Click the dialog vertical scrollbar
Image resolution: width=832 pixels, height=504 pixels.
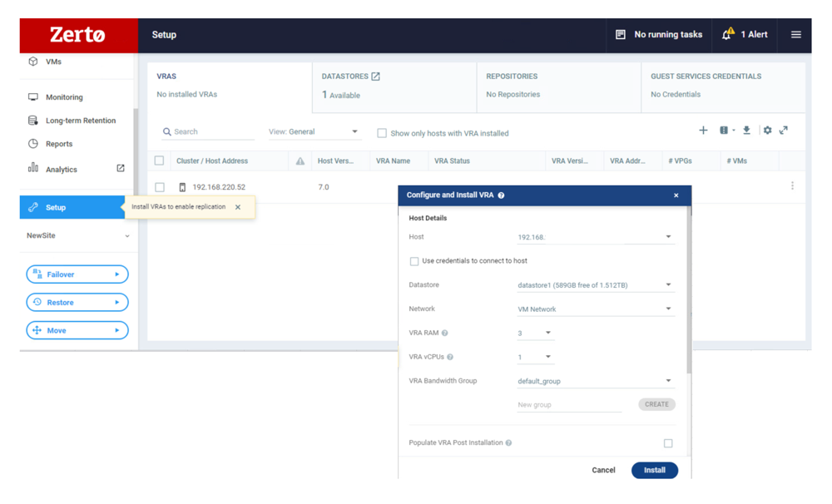click(x=689, y=289)
